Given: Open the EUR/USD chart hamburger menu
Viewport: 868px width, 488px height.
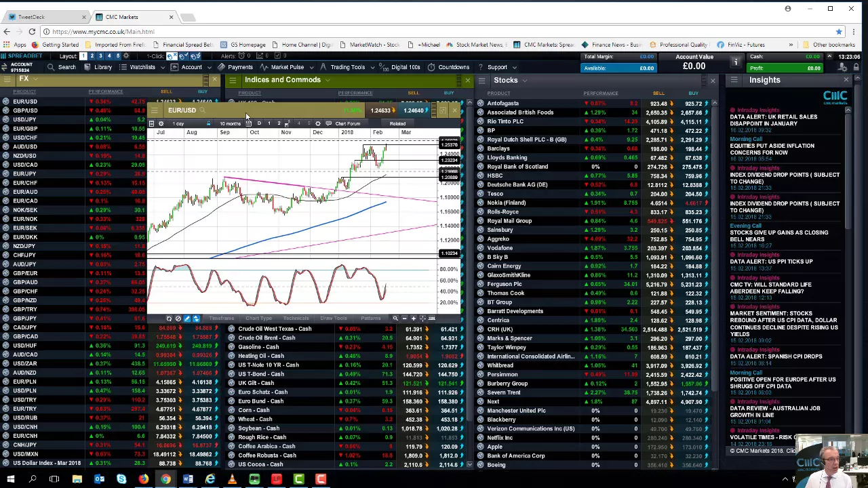Looking at the screenshot, I should [155, 110].
